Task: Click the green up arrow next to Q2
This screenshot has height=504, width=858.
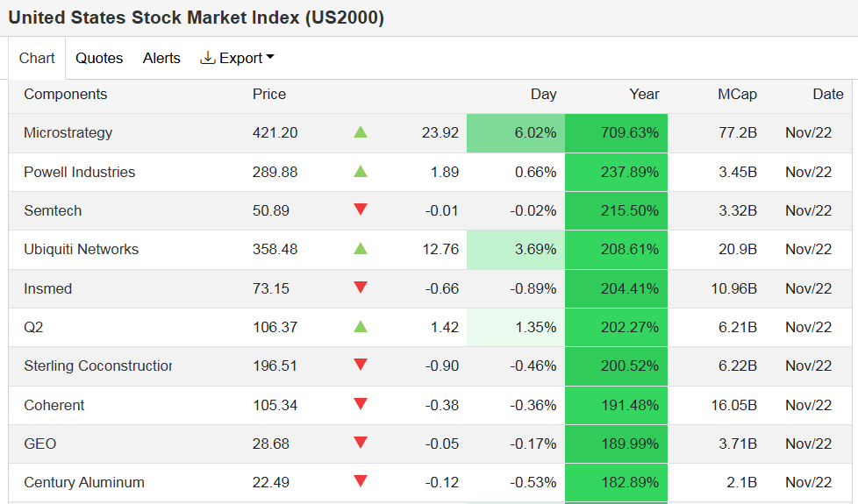Action: (x=361, y=327)
